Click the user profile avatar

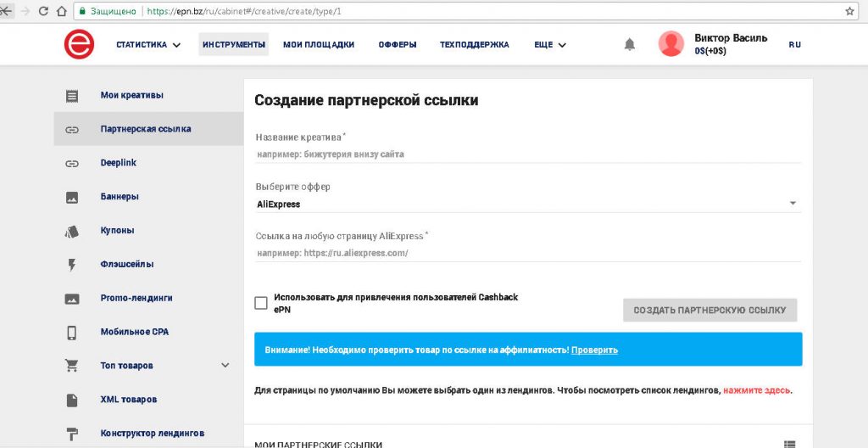(670, 44)
